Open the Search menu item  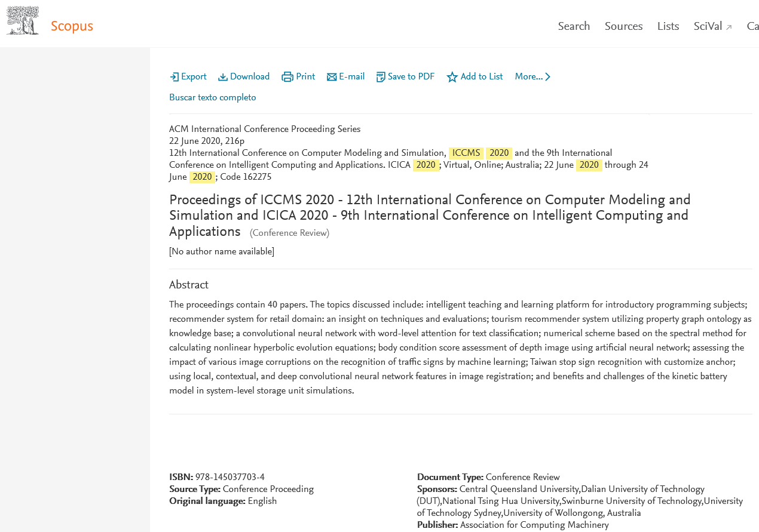click(574, 26)
